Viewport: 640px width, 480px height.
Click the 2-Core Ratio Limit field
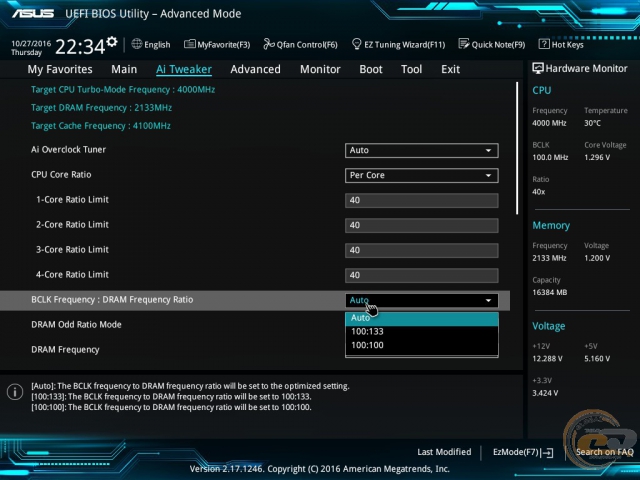click(x=422, y=225)
